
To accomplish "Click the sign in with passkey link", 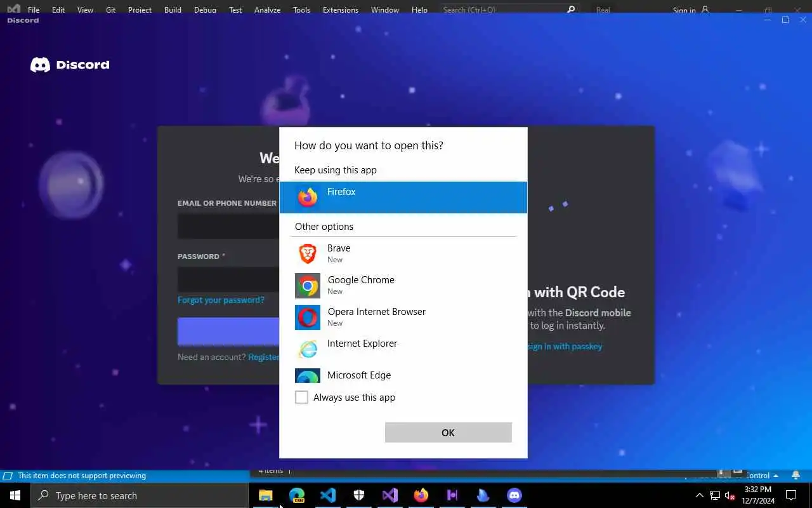I will 565,346.
